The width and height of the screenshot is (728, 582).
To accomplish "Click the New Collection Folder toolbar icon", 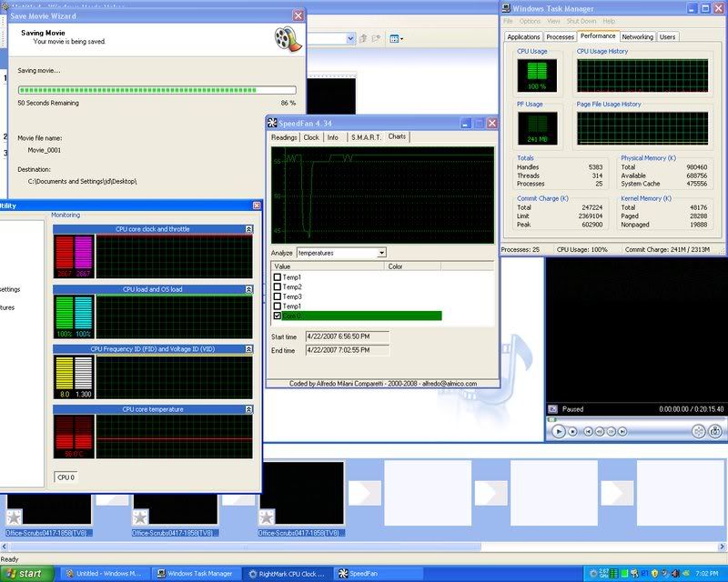I will coord(376,38).
